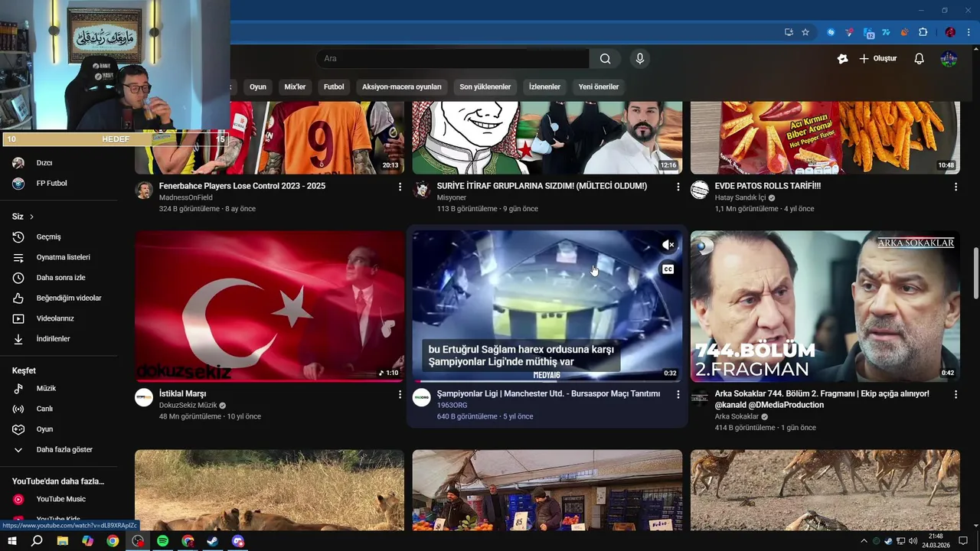
Task: Select the Futbol filter chip
Action: (334, 86)
